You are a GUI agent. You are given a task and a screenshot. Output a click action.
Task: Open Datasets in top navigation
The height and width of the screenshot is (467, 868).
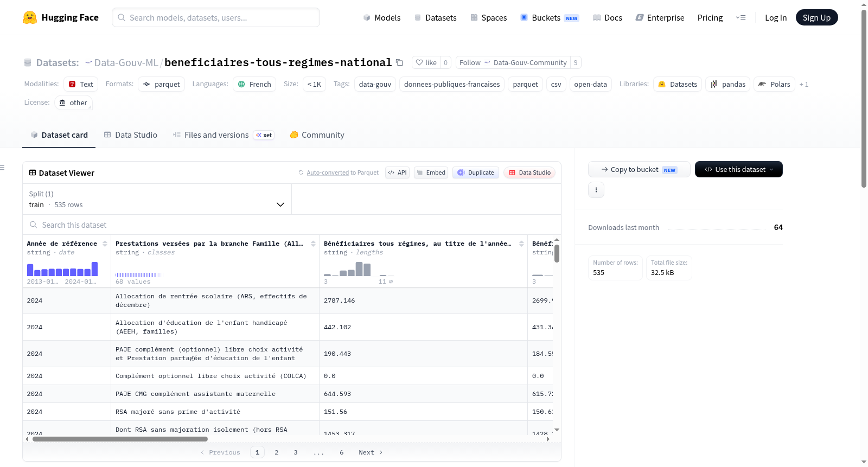(x=435, y=17)
